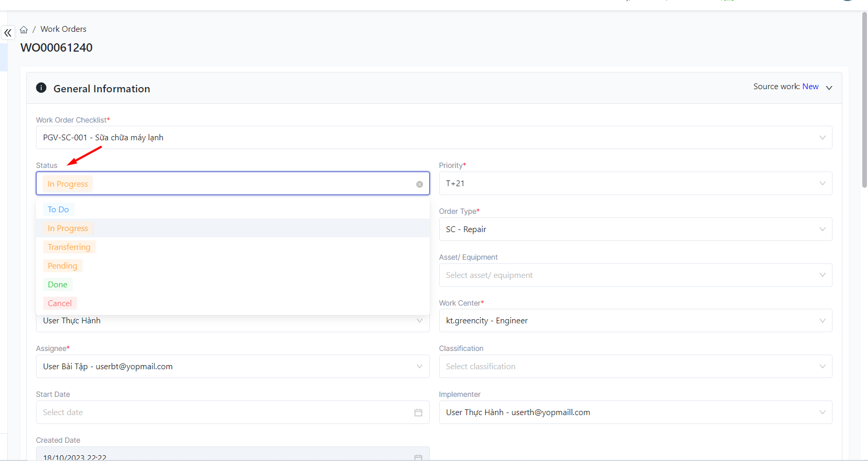Open the Asset/Equipment select field
Screen dimensions: 868x461
(x=635, y=275)
